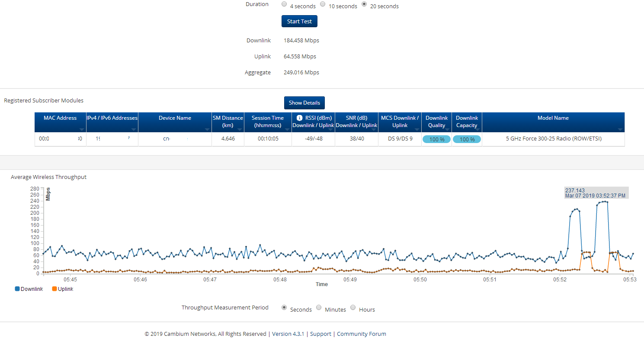Click the Downlink Quality 100 % bar
The image size is (644, 341).
pos(436,139)
